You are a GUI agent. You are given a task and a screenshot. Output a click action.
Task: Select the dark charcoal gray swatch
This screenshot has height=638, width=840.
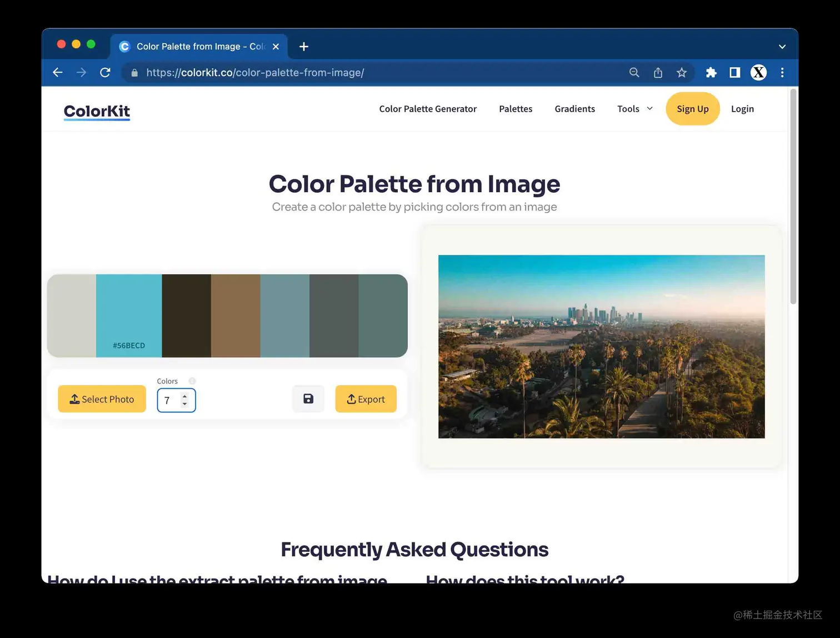tap(334, 316)
